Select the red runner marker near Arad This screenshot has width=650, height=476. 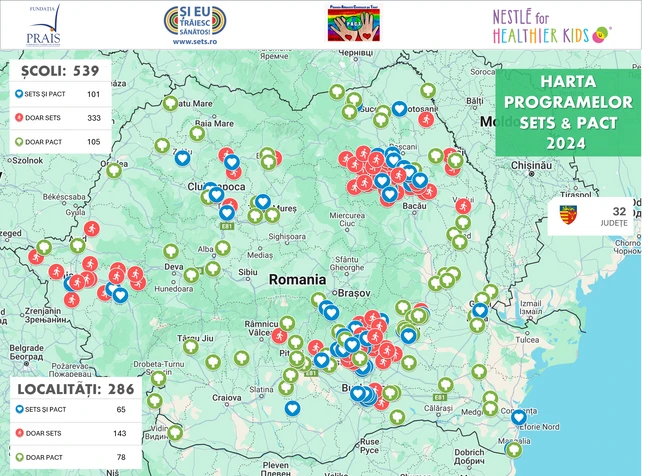(92, 228)
